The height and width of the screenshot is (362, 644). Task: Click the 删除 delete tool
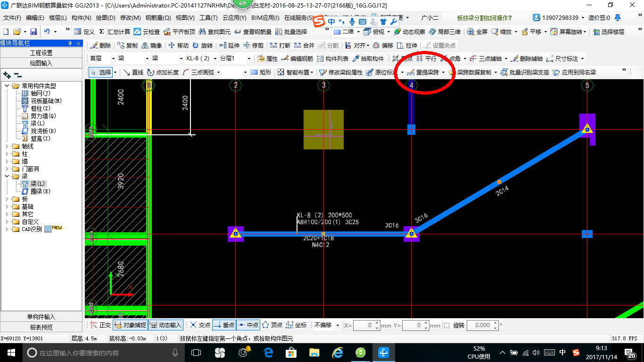click(x=100, y=46)
